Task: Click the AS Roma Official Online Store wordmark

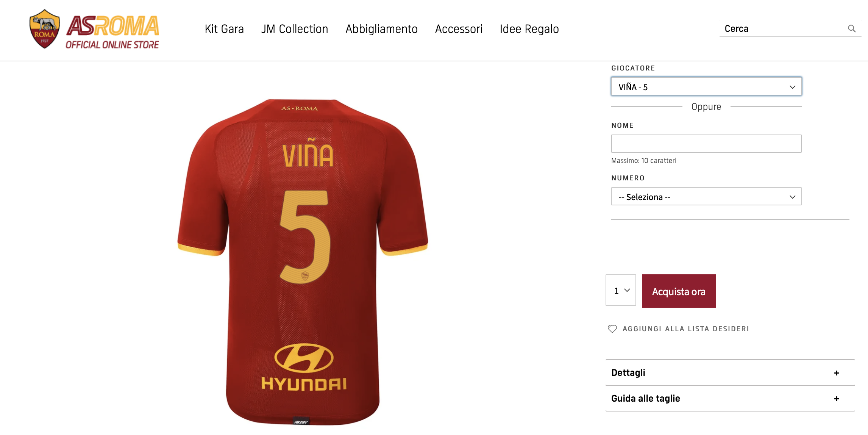Action: [x=112, y=32]
